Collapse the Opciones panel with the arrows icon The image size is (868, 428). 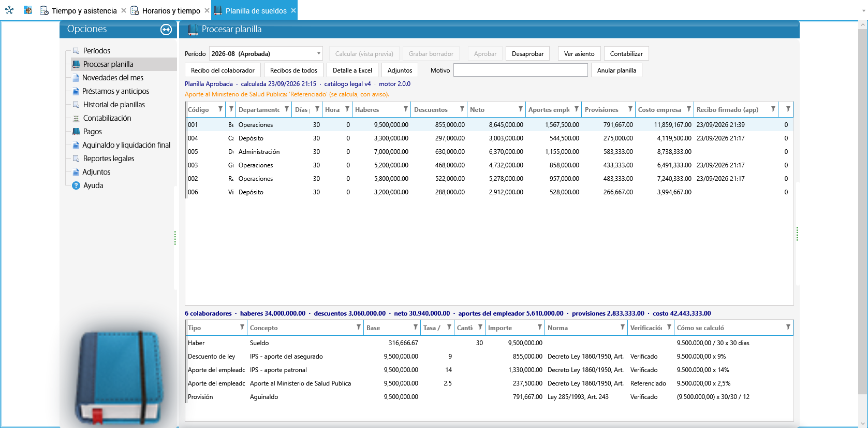point(166,30)
